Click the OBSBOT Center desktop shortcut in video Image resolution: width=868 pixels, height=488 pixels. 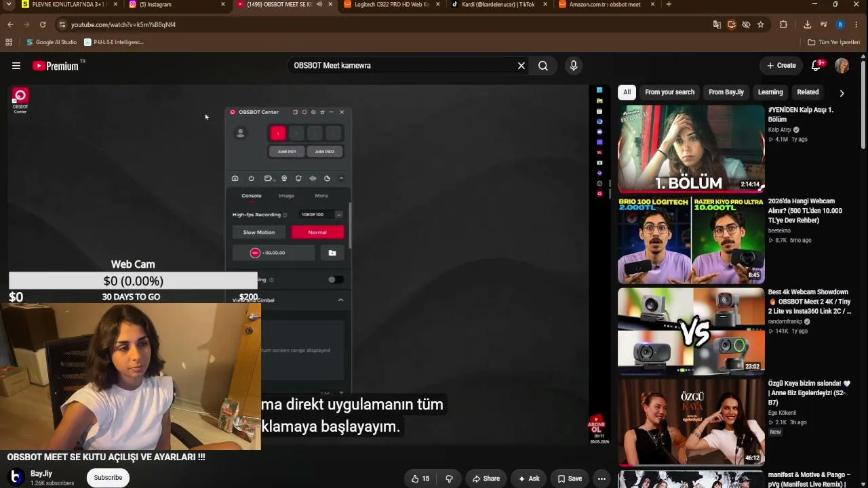(20, 101)
